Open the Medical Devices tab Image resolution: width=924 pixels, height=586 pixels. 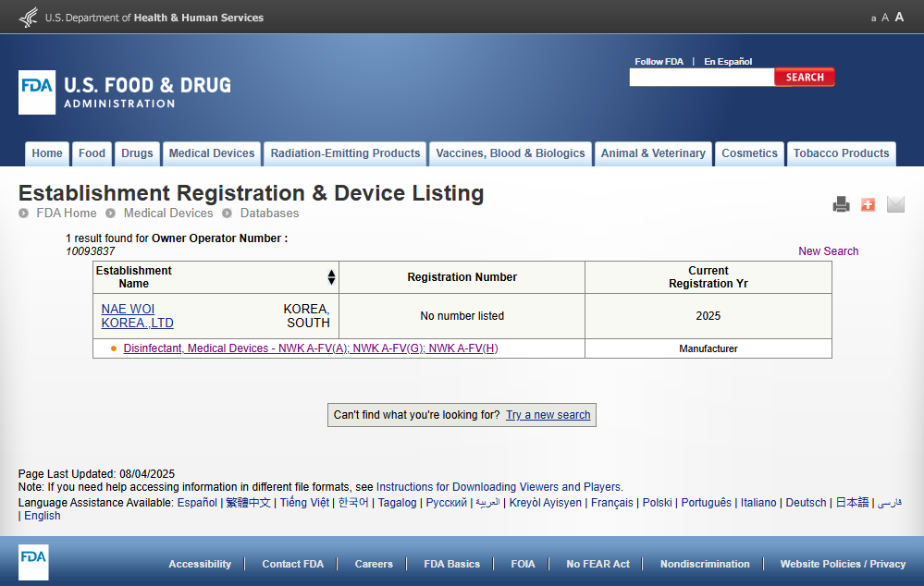click(x=212, y=153)
